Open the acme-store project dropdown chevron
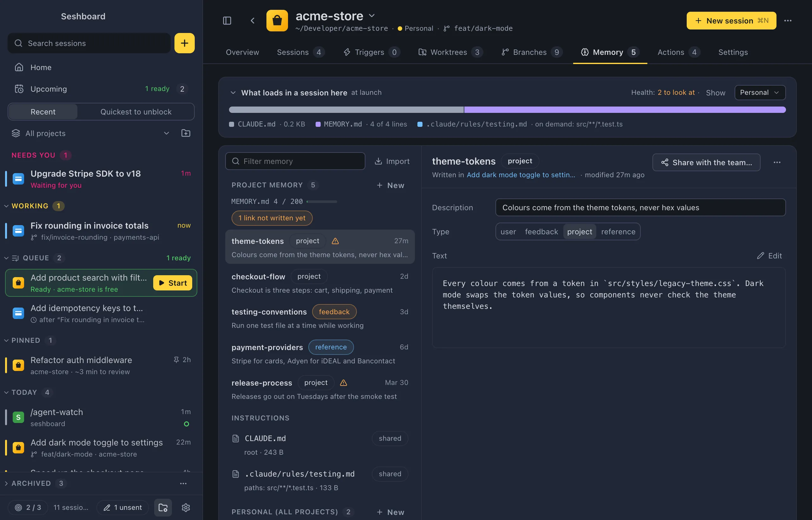The width and height of the screenshot is (812, 520). click(x=371, y=16)
